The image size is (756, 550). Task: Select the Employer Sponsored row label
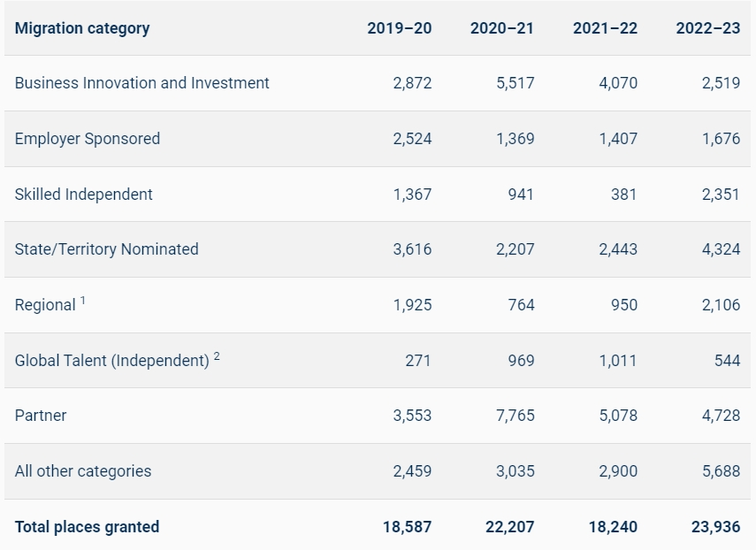tap(88, 139)
